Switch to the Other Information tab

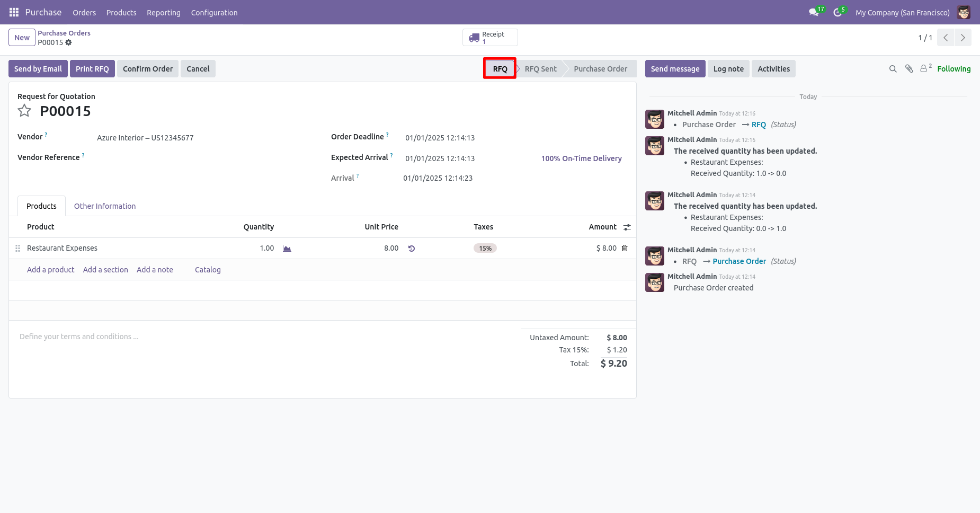105,206
